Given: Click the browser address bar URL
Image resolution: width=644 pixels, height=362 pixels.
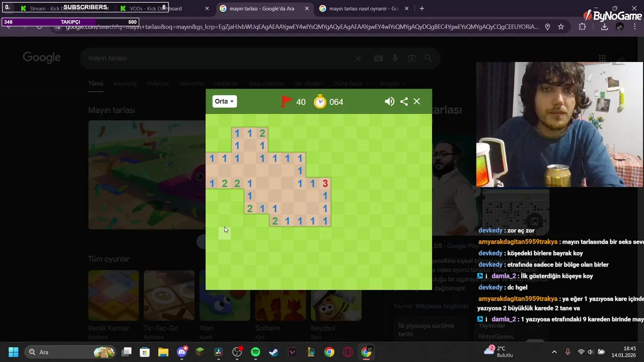Looking at the screenshot, I should tap(302, 27).
